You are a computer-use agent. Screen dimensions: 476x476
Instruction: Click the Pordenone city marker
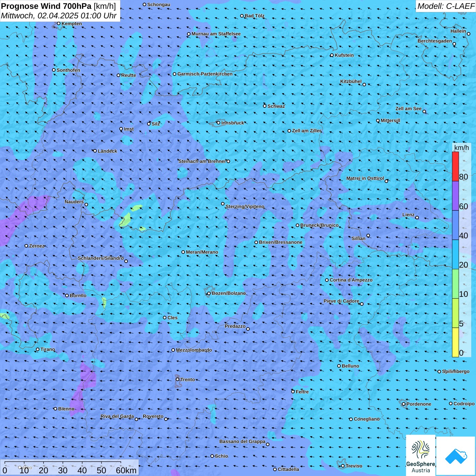(x=404, y=404)
